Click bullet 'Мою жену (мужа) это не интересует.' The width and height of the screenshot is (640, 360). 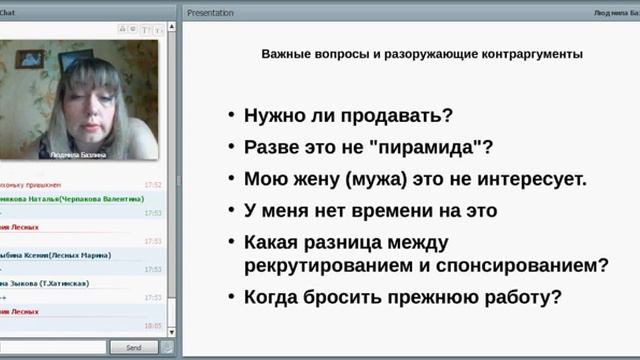pyautogui.click(x=415, y=179)
